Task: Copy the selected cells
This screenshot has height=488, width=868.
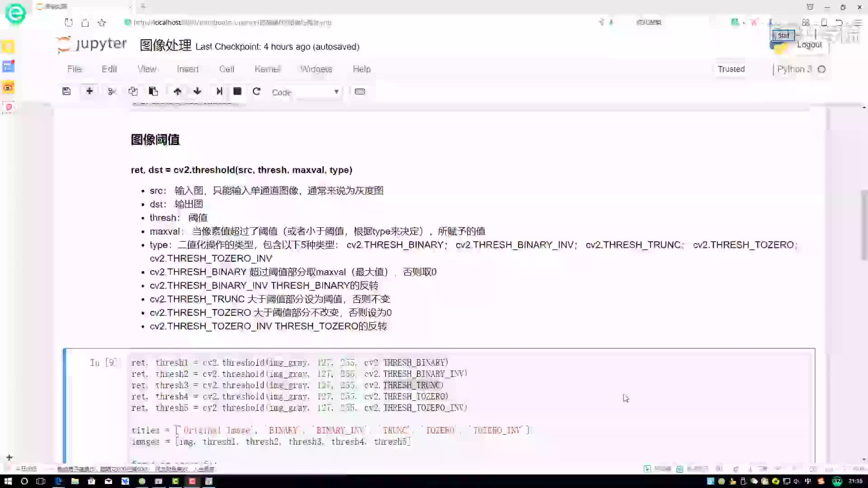Action: point(133,91)
